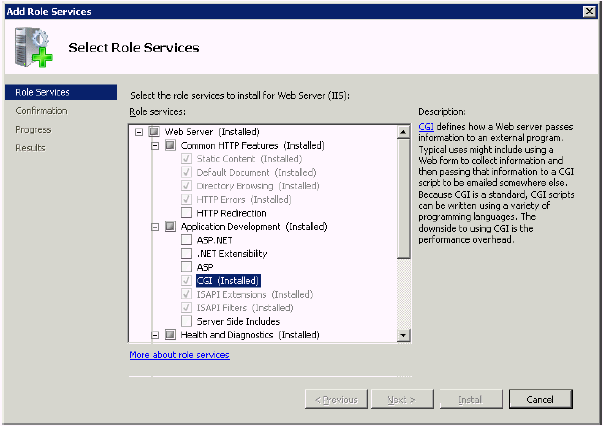Click the Next button
Image resolution: width=603 pixels, height=426 pixels.
coord(402,399)
